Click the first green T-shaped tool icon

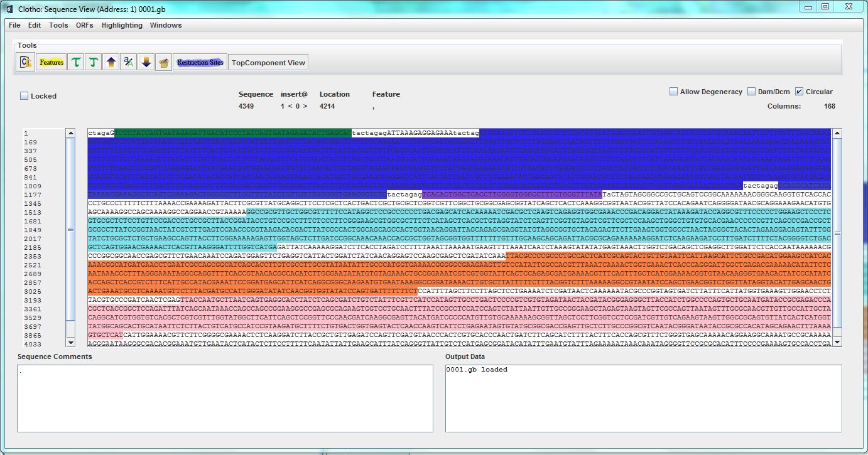click(76, 62)
